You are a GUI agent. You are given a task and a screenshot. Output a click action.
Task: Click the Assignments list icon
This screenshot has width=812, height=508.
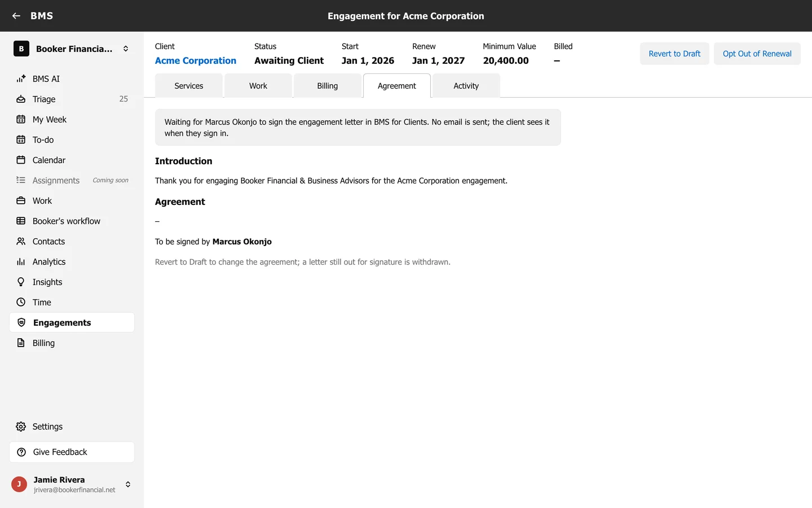(x=21, y=180)
